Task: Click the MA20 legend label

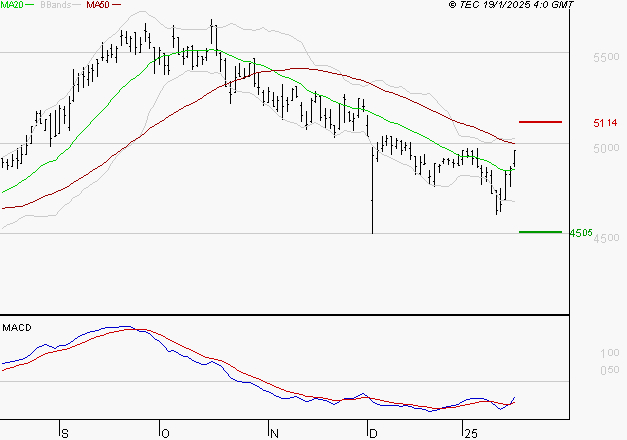Action: tap(11, 5)
